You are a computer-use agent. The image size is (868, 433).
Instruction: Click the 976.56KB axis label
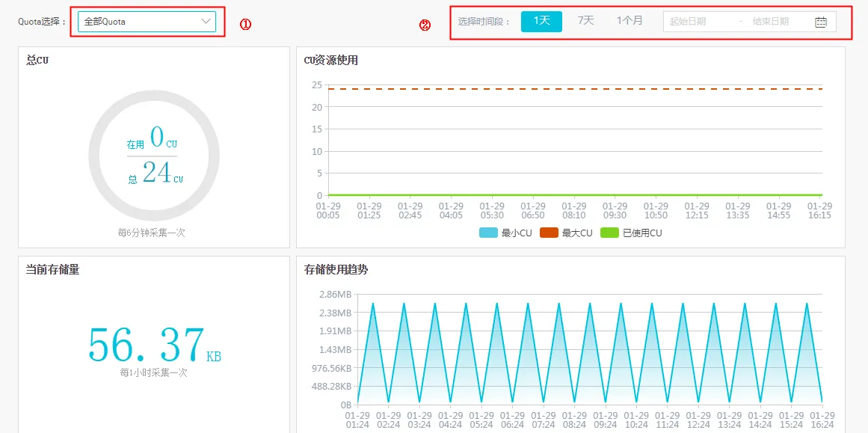coord(331,368)
